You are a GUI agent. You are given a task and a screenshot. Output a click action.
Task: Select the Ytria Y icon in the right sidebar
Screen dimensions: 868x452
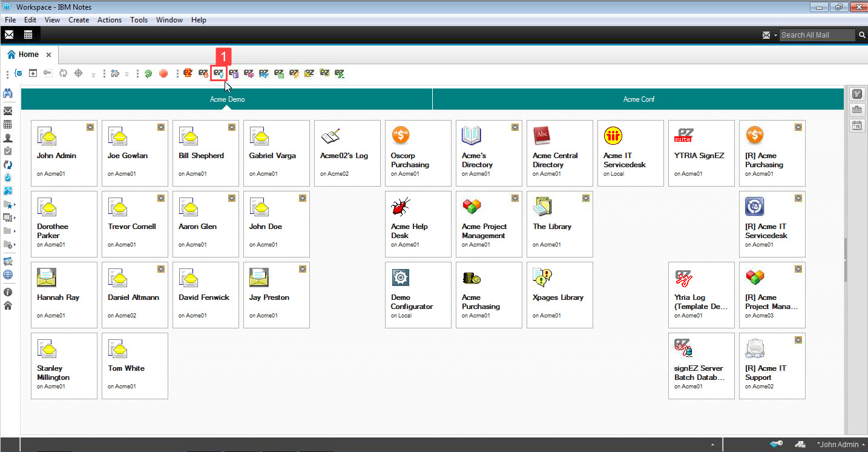tap(857, 94)
